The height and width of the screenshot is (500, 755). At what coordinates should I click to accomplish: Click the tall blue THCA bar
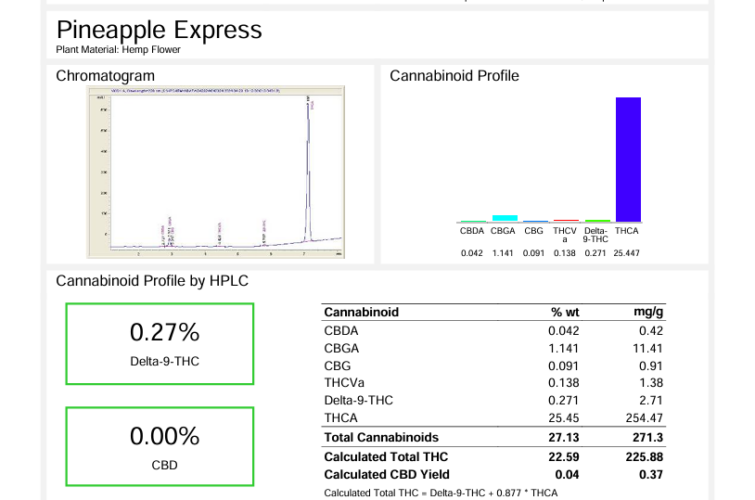coord(628,159)
